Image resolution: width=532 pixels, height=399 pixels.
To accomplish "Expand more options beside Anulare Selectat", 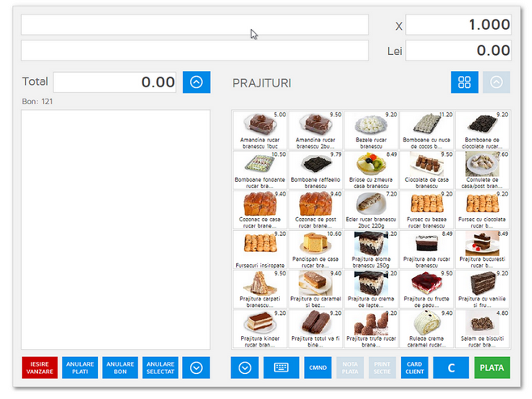I will 196,367.
